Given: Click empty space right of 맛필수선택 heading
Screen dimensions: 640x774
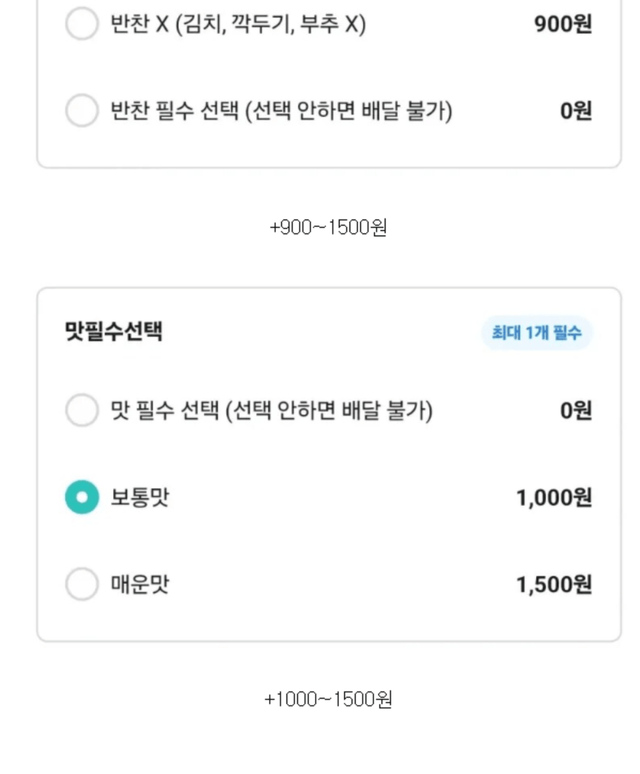Looking at the screenshot, I should coord(320,332).
